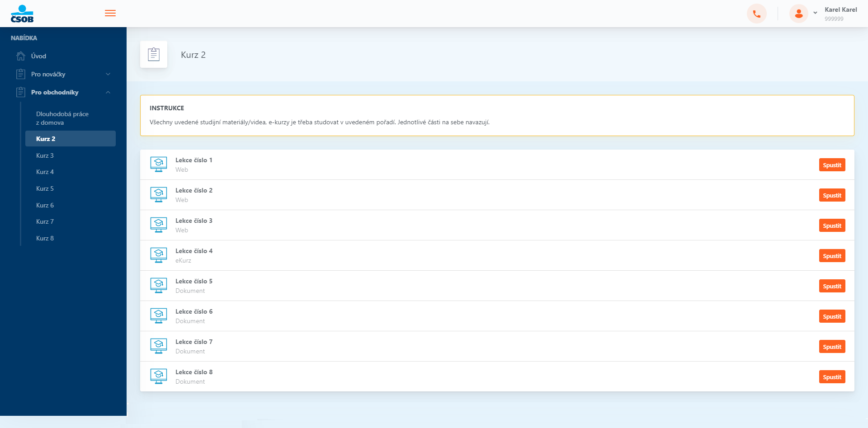The image size is (868, 428).
Task: Click the Lekce číslo 3 title
Action: pos(193,221)
